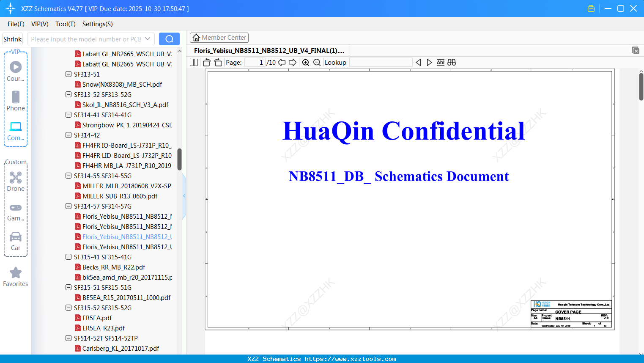644x363 pixels.
Task: Open the model number dropdown arrow
Action: [148, 39]
